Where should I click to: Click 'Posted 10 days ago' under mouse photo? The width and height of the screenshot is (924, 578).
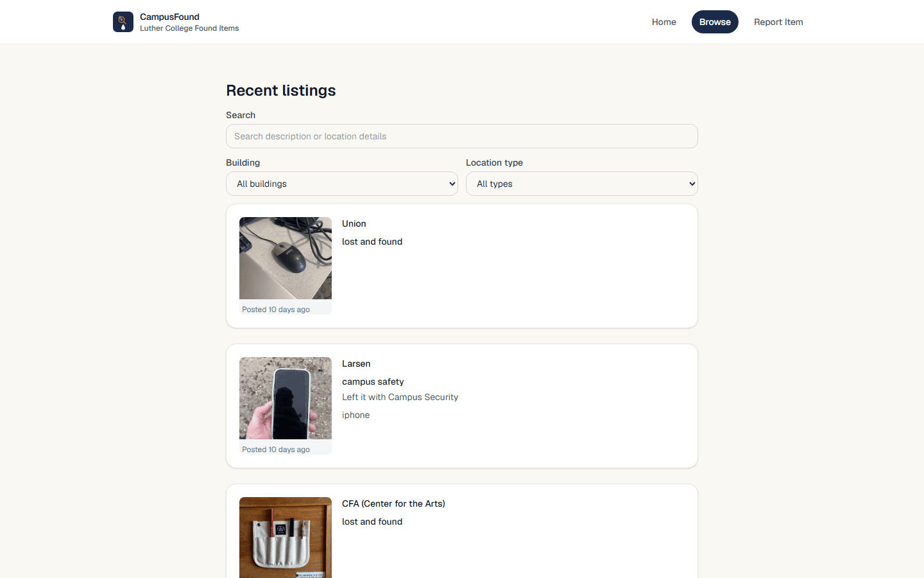point(276,310)
